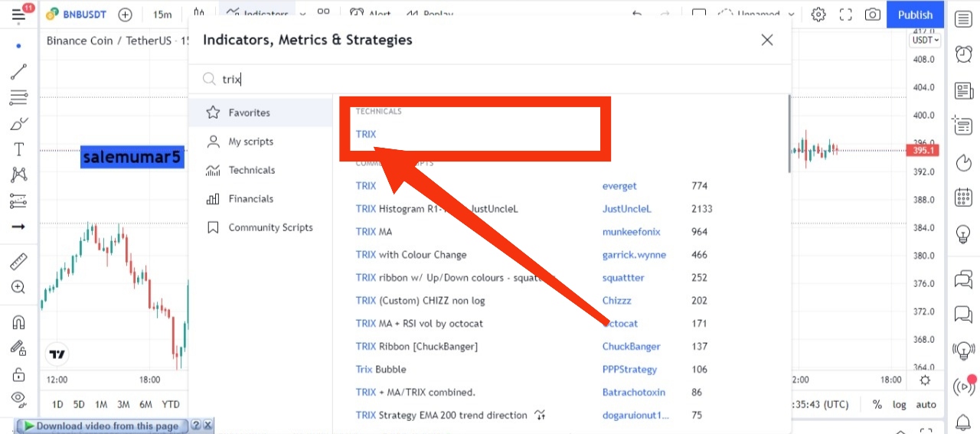The image size is (980, 434).
Task: Select the Technicals category in sidebar
Action: coord(251,170)
